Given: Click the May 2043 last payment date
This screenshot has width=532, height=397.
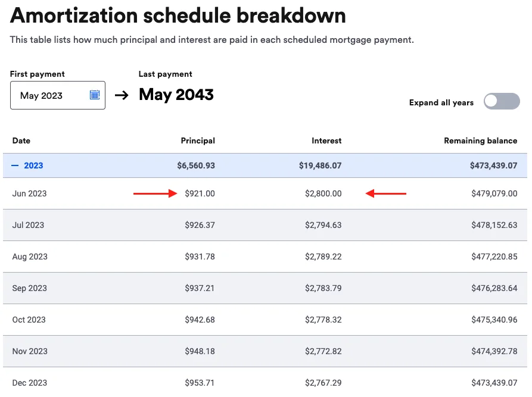Looking at the screenshot, I should point(176,95).
